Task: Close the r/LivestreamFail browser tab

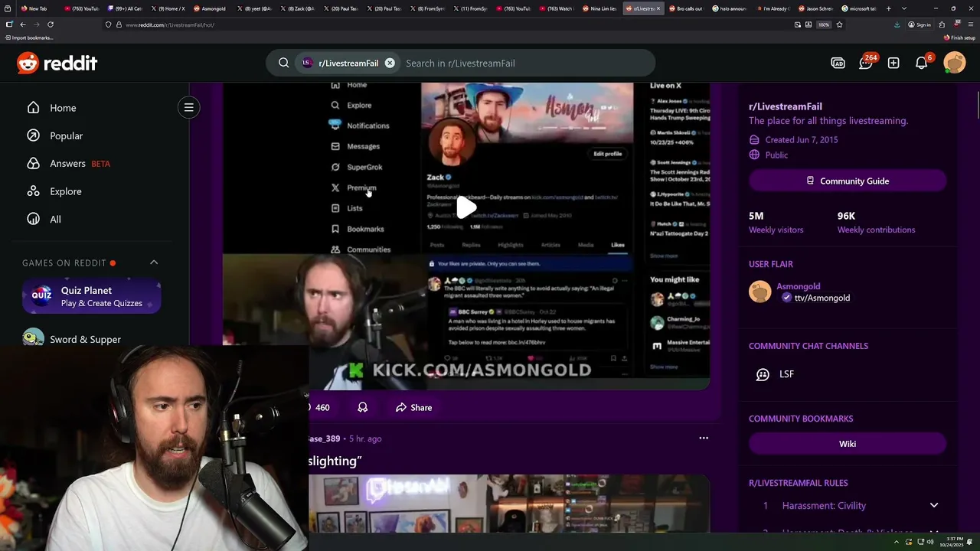Action: click(658, 8)
